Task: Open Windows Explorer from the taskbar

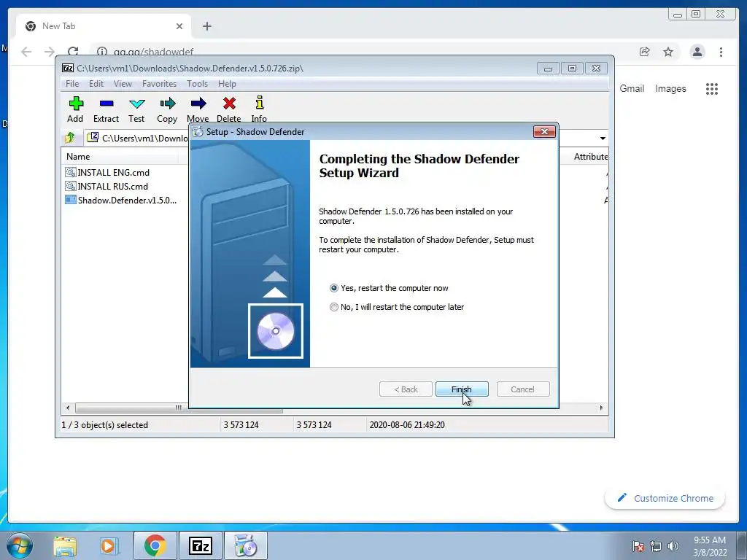Action: click(65, 546)
